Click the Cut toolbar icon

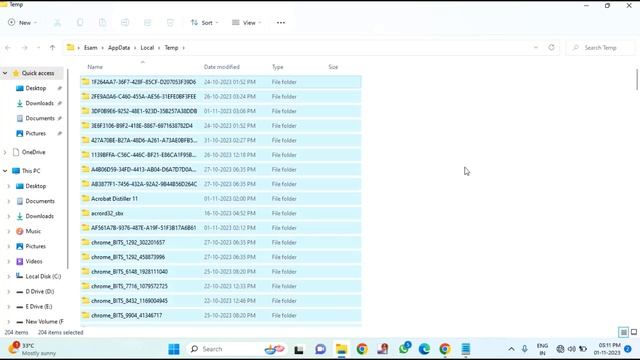pos(58,23)
